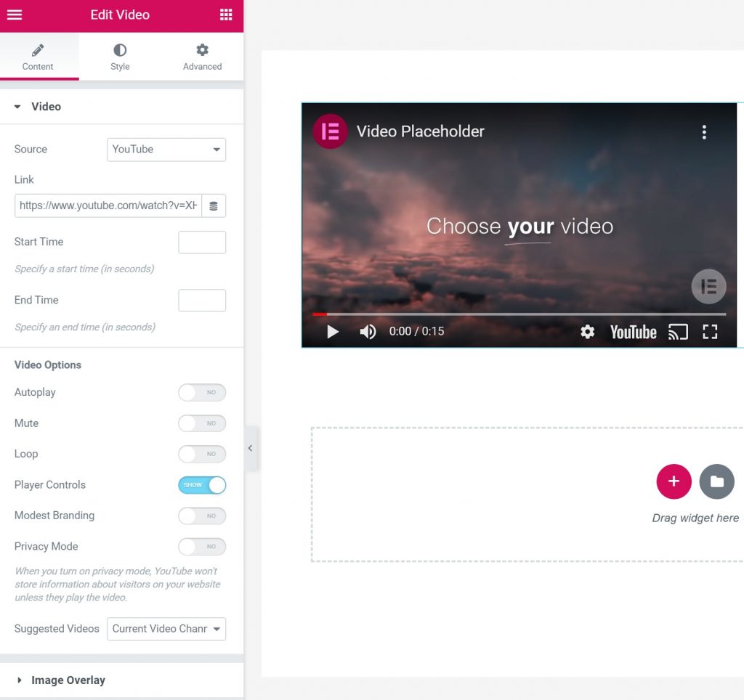Click the pink add new section button
The image size is (744, 700).
tap(674, 481)
